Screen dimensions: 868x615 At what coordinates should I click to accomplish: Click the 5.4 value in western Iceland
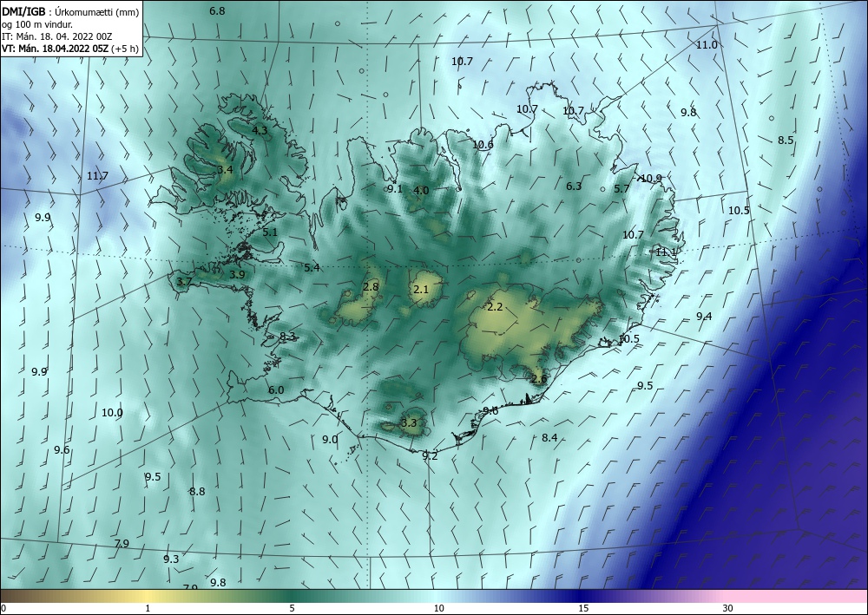[x=312, y=268]
